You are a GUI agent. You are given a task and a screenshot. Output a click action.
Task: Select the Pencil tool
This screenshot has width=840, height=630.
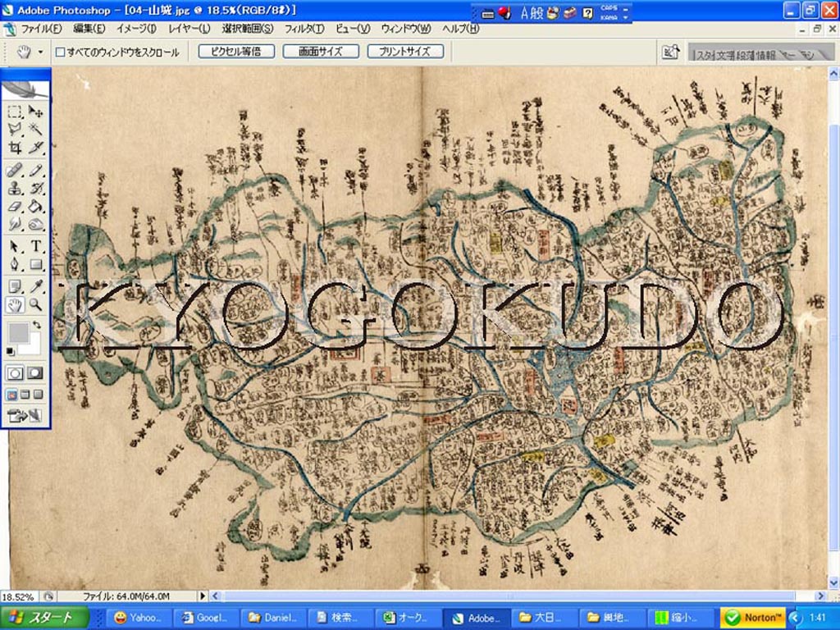pyautogui.click(x=35, y=171)
